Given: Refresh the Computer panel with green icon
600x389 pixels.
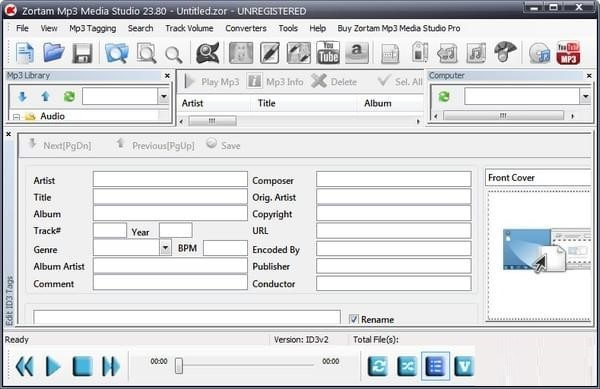Looking at the screenshot, I should point(444,96).
